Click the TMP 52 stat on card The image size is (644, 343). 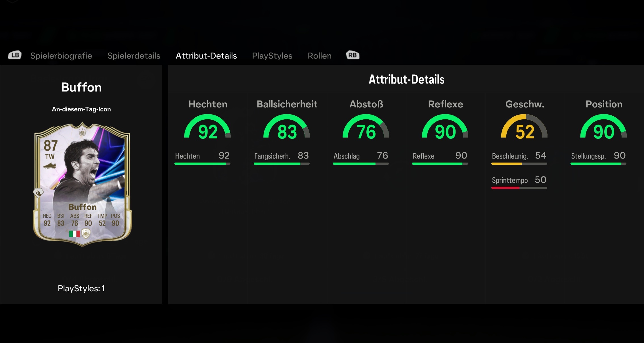coord(102,220)
